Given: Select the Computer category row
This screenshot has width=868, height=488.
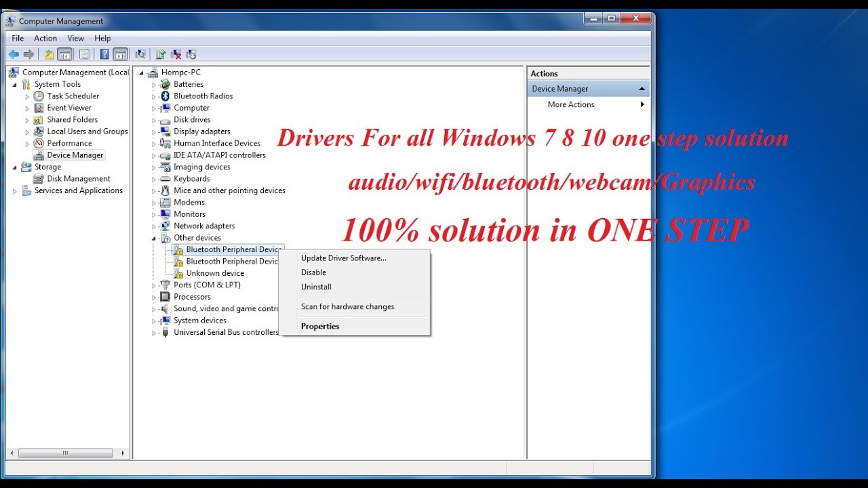Looking at the screenshot, I should click(x=191, y=108).
